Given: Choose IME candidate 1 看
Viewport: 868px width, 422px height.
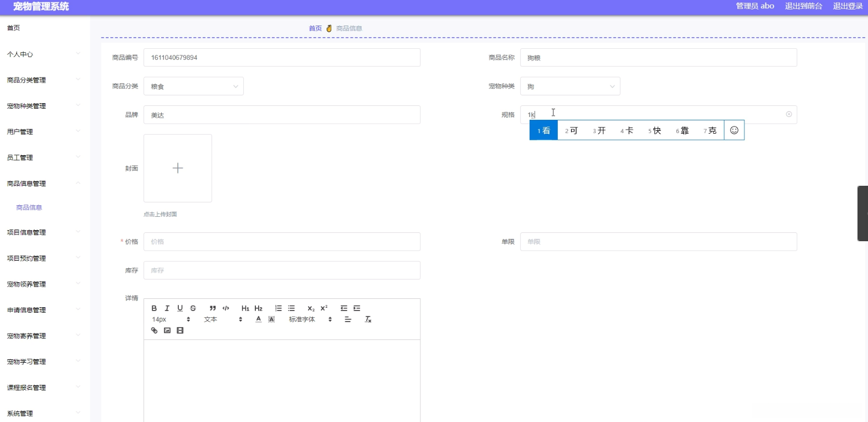Looking at the screenshot, I should pos(544,130).
